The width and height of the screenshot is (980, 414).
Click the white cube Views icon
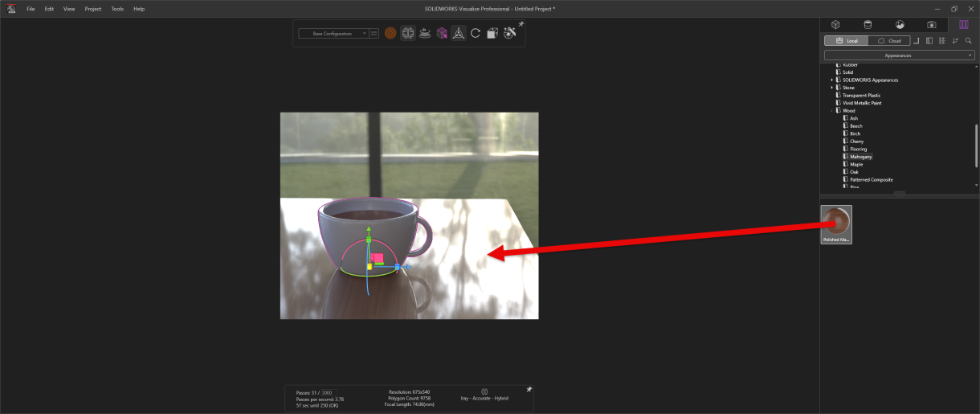tap(492, 34)
